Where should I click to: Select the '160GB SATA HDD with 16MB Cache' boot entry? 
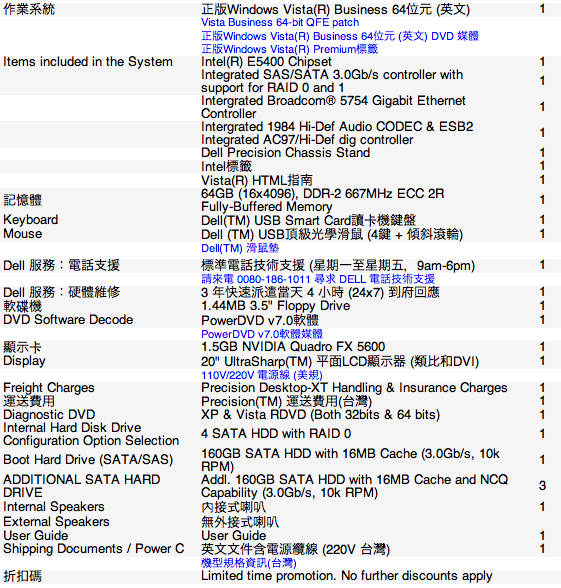[351, 460]
